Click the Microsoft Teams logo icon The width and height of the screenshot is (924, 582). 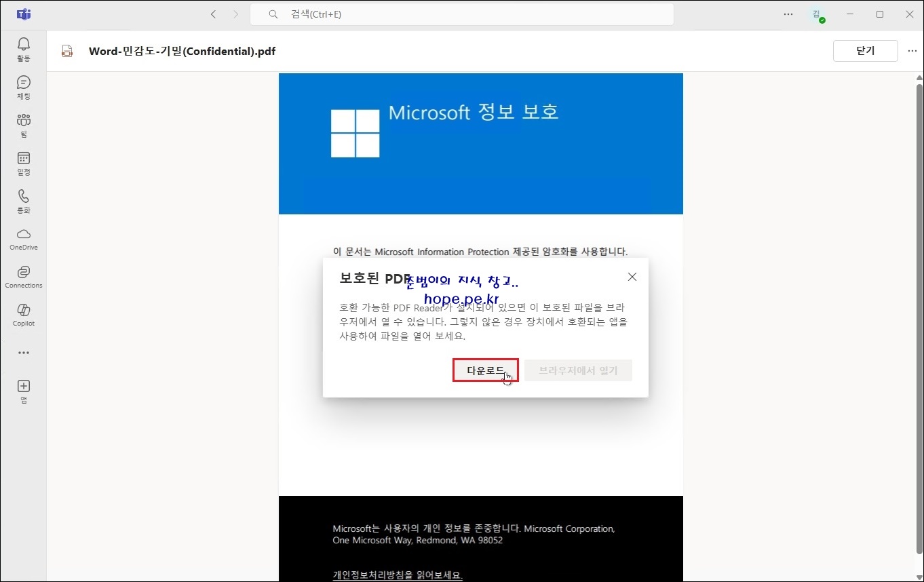[x=24, y=14]
